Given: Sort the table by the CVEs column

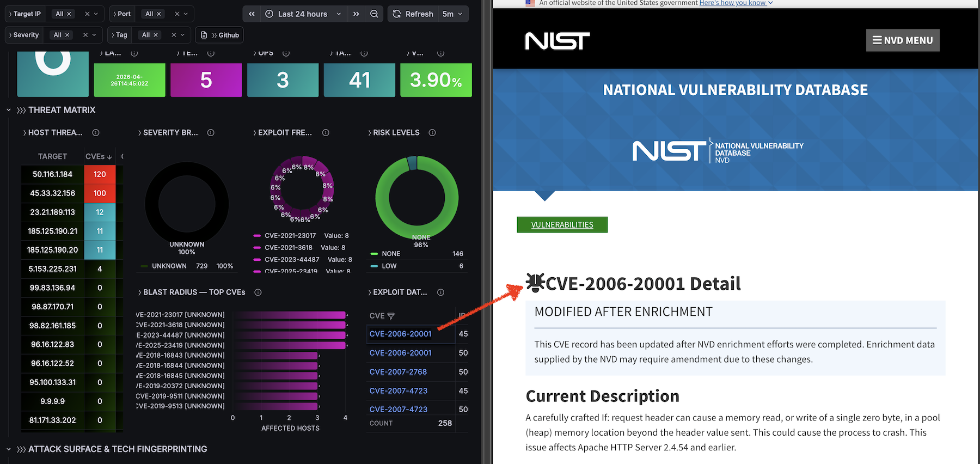Looking at the screenshot, I should coord(99,157).
